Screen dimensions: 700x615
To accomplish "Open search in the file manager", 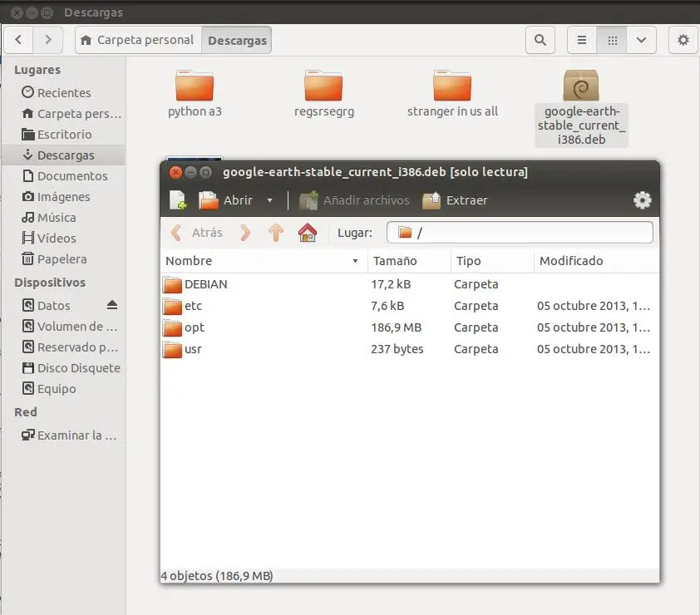I will [540, 40].
